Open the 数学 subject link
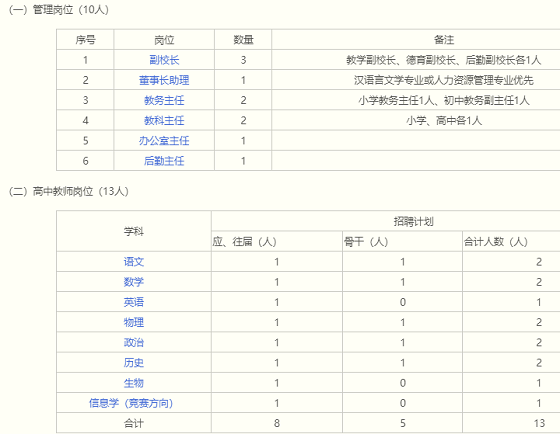 pos(134,282)
